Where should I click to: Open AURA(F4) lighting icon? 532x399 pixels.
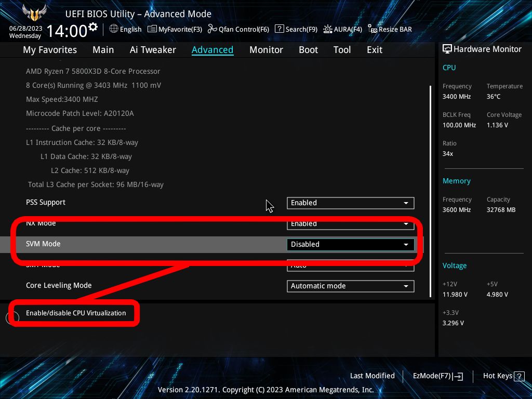pos(328,29)
